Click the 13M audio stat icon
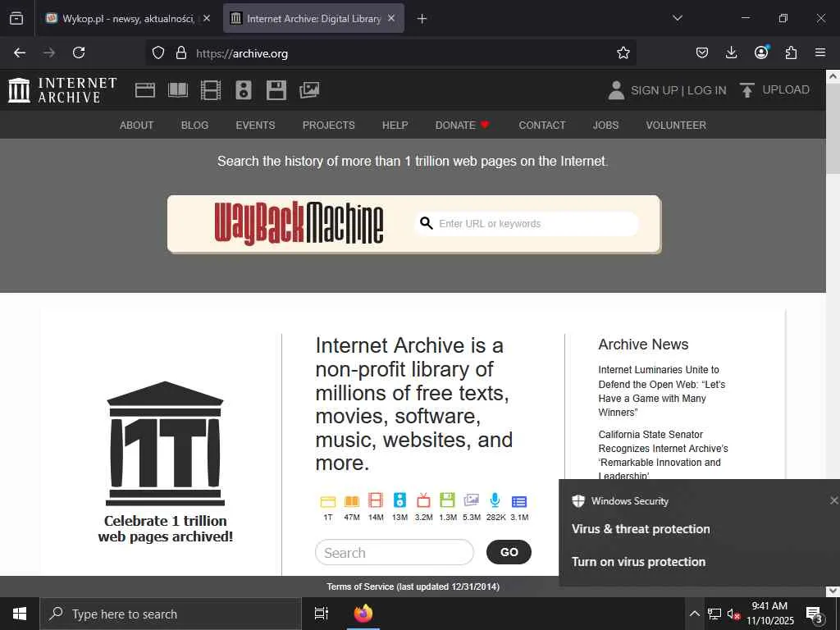This screenshot has height=630, width=840. 399,500
